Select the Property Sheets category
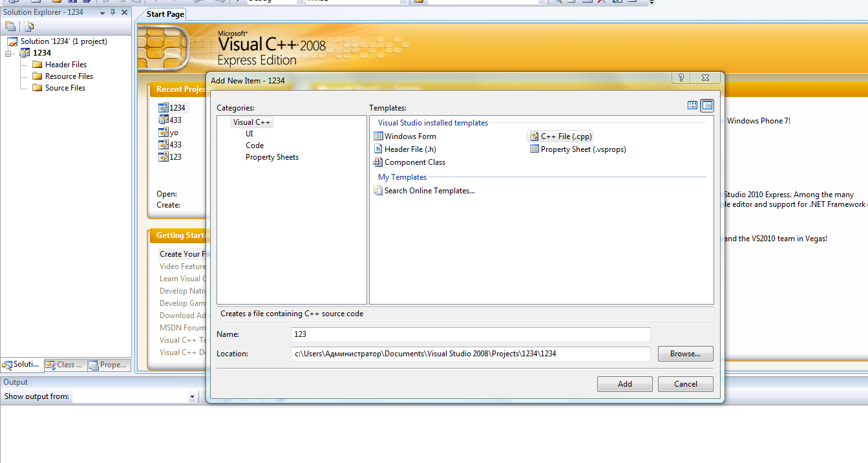The width and height of the screenshot is (868, 463). 272,157
